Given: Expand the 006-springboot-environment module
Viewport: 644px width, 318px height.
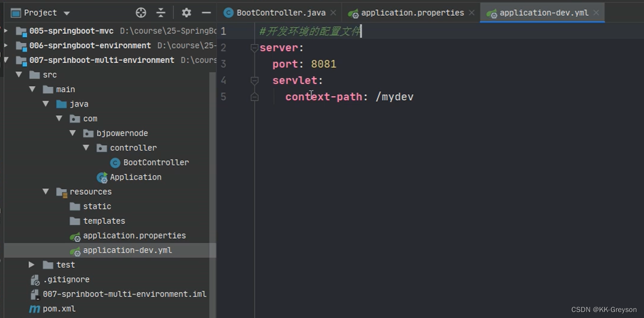Looking at the screenshot, I should (6, 45).
